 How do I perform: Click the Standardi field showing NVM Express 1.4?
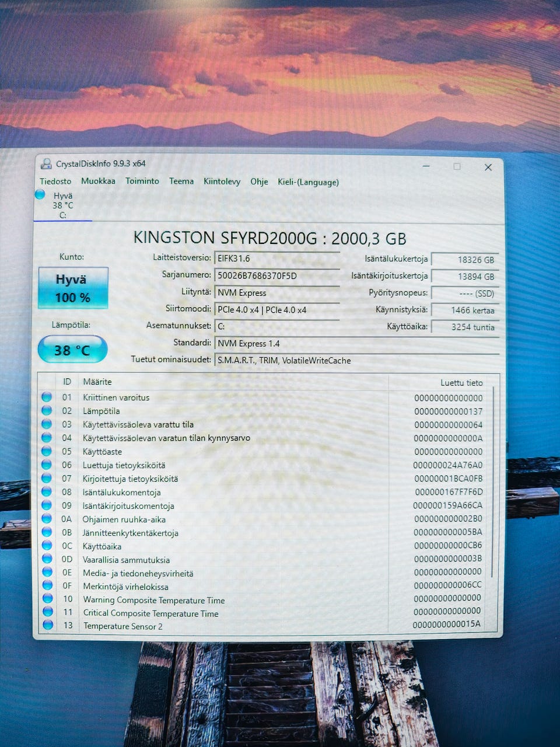click(x=357, y=344)
